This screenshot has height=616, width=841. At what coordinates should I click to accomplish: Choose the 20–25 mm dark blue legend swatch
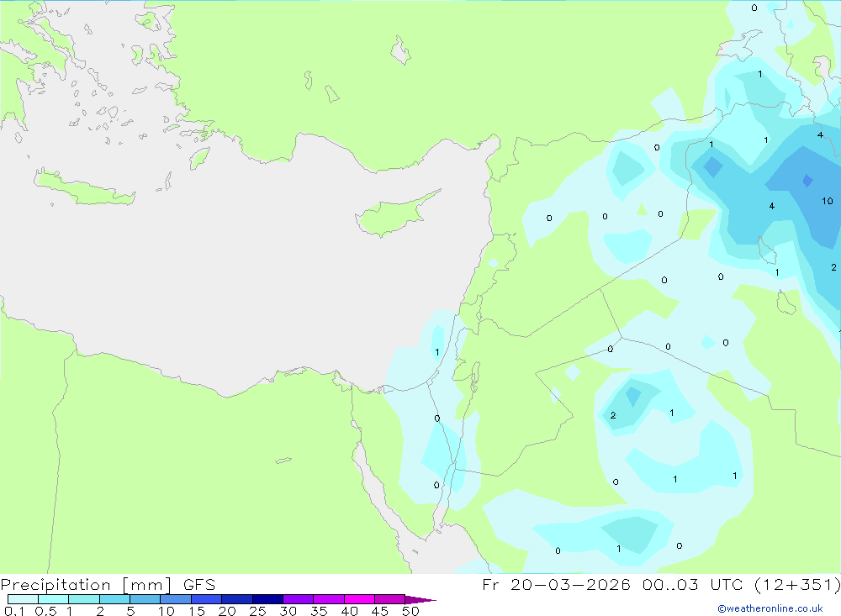coord(236,599)
